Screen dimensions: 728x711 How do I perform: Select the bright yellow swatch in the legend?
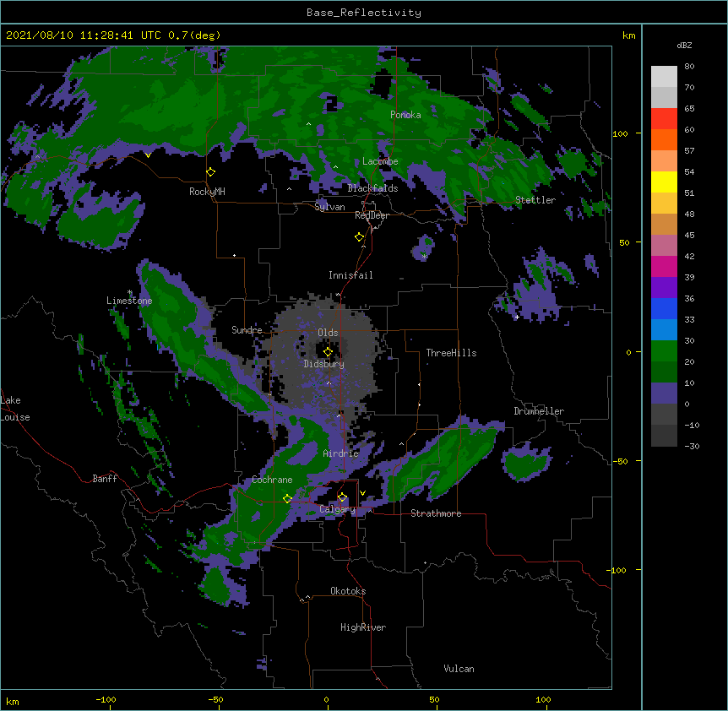pos(664,182)
